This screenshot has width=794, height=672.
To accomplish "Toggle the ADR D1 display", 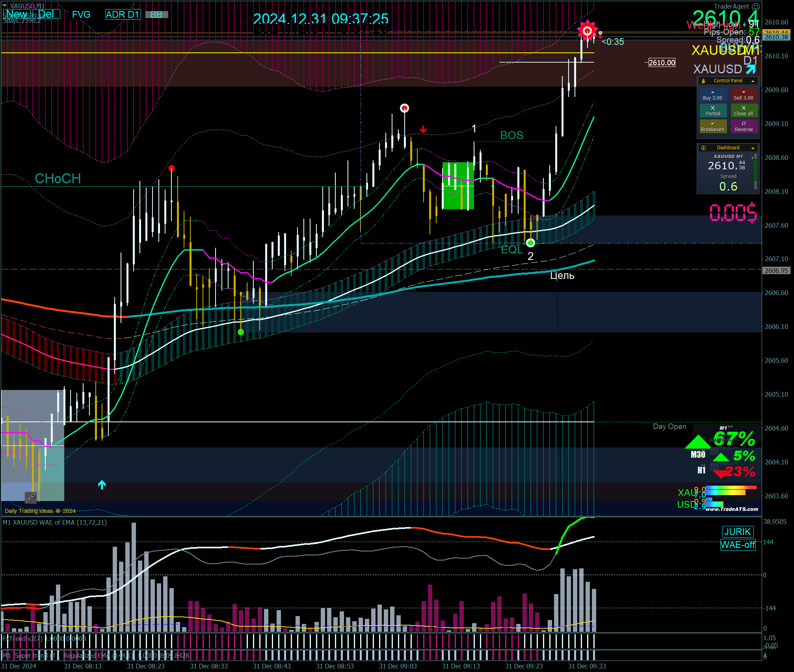I will tap(123, 15).
